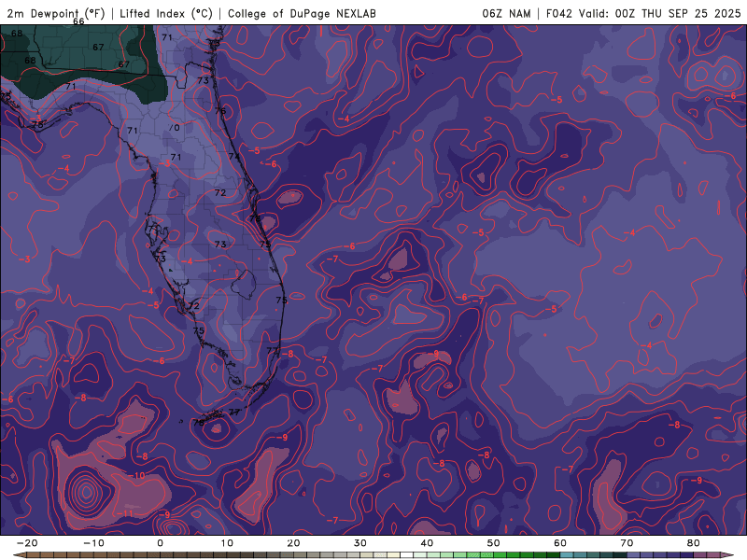Click the '0' label on the colorbar scale

point(160,543)
